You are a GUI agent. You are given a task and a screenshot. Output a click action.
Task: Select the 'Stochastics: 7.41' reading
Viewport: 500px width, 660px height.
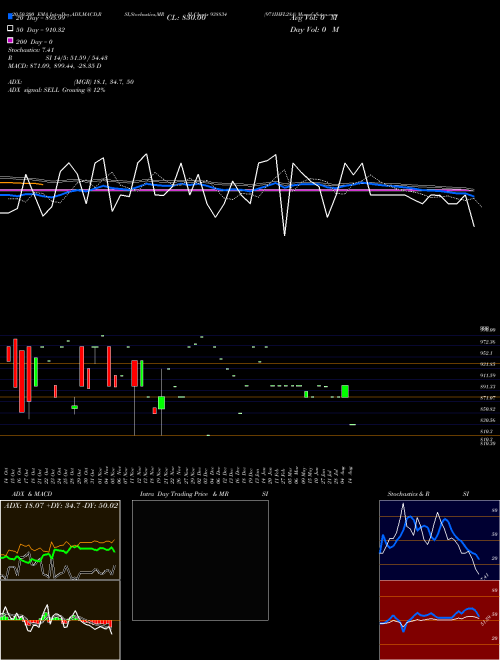point(31,50)
